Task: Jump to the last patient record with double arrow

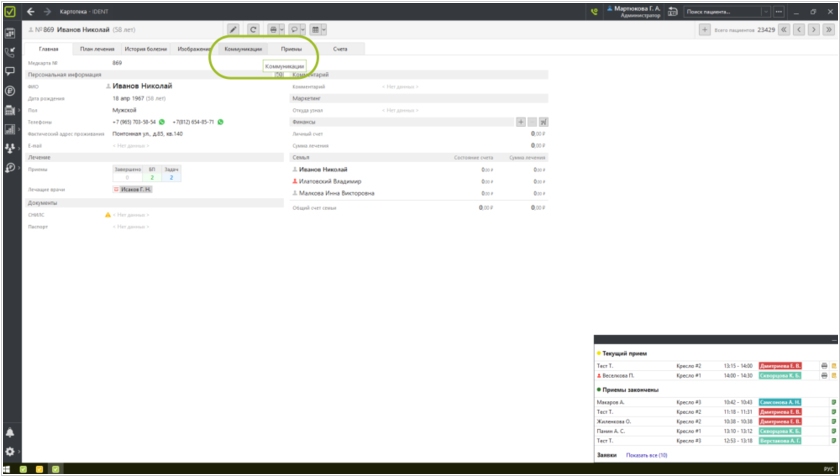Action: (x=829, y=30)
